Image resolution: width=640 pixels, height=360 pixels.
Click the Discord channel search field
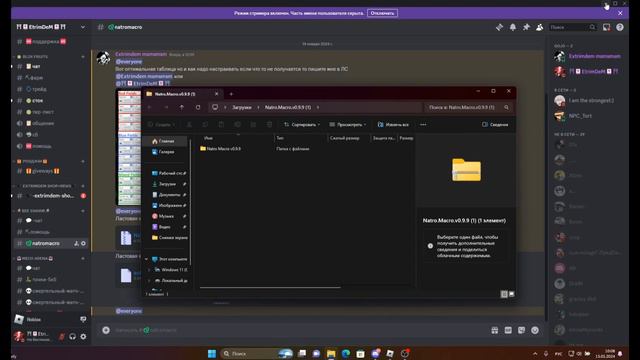tap(573, 27)
